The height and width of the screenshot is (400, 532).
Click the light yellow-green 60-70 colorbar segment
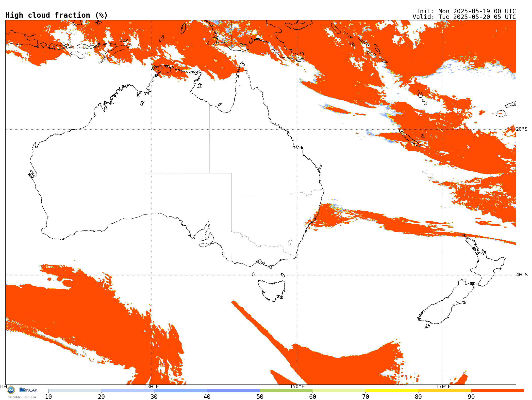(x=339, y=391)
